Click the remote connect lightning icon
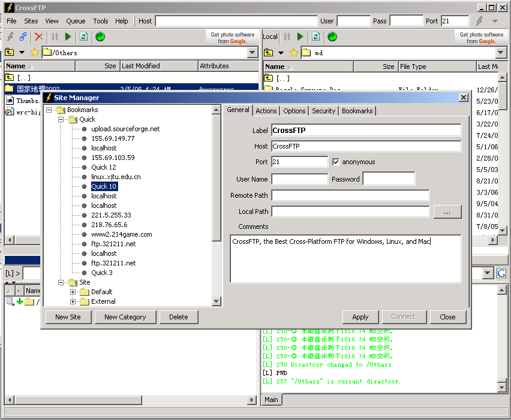This screenshot has height=420, width=511. pos(10,37)
